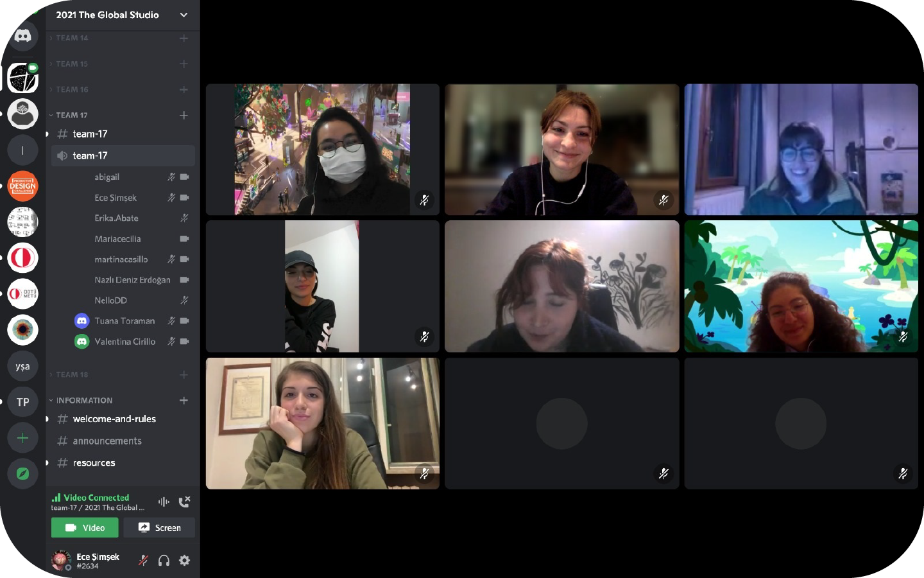Open the TP server icon
924x578 pixels.
[22, 402]
